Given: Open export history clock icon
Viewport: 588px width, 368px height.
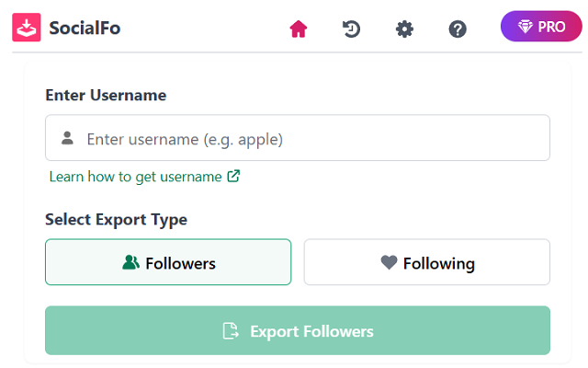Looking at the screenshot, I should pos(351,29).
